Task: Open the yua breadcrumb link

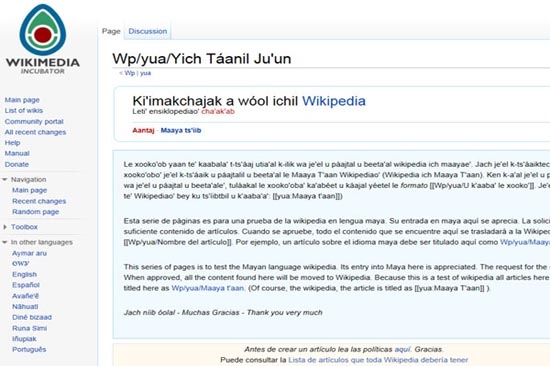Action: pyautogui.click(x=145, y=73)
